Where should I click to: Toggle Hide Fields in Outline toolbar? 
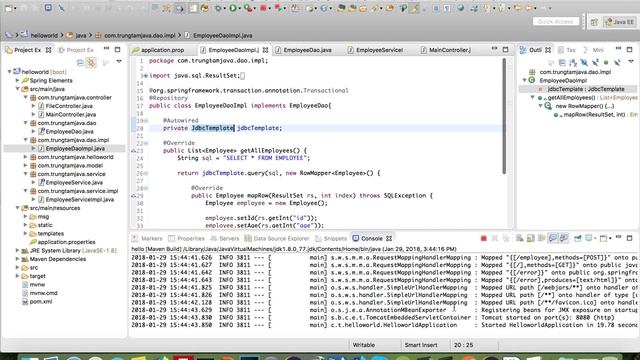[x=584, y=62]
